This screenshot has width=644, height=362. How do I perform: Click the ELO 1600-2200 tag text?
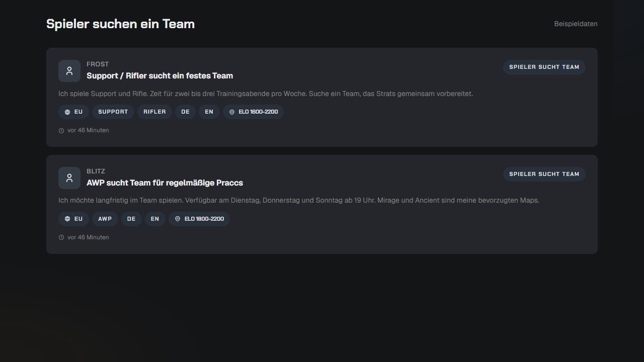(x=258, y=112)
